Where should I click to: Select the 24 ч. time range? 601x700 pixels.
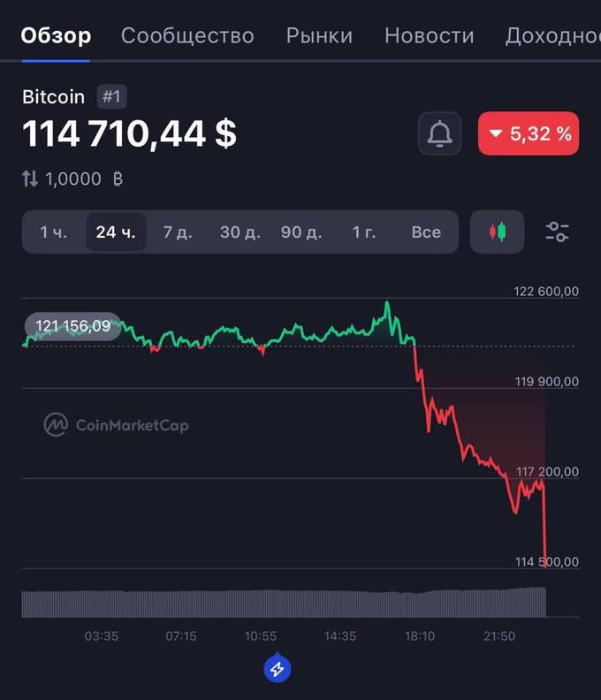(x=116, y=232)
